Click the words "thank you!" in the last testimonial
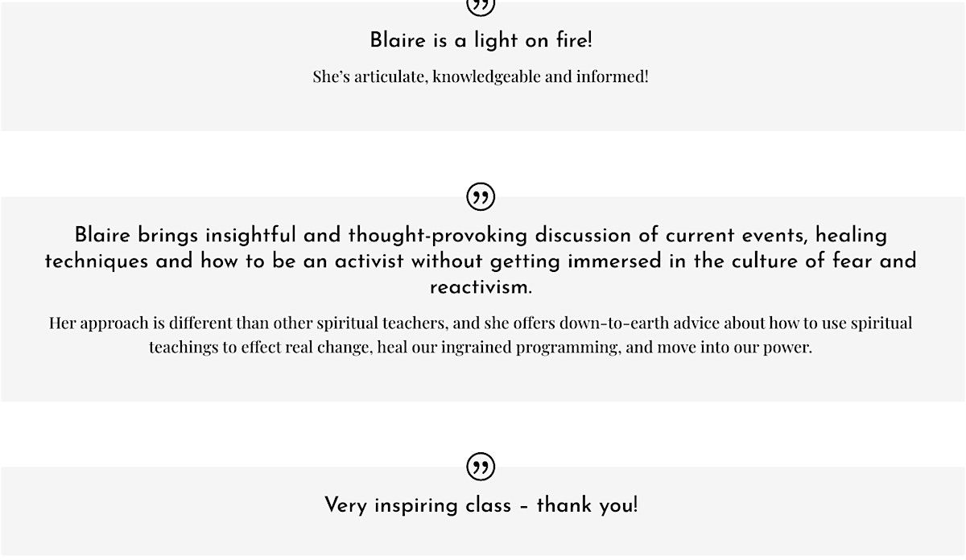The height and width of the screenshot is (560, 966). [587, 505]
